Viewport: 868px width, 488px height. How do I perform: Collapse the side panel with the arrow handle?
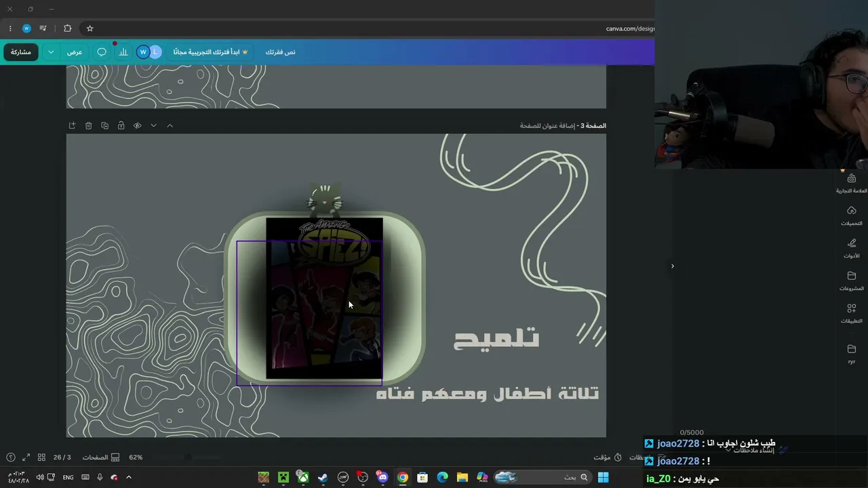point(673,266)
